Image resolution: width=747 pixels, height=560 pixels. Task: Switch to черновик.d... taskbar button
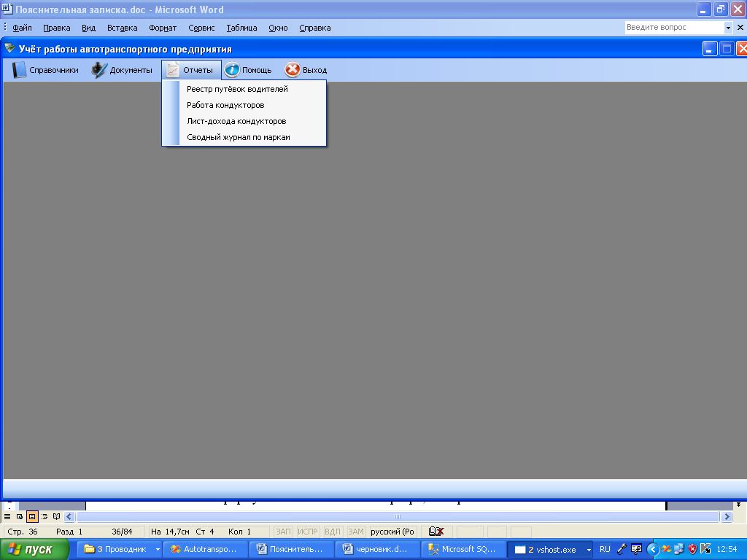click(377, 549)
